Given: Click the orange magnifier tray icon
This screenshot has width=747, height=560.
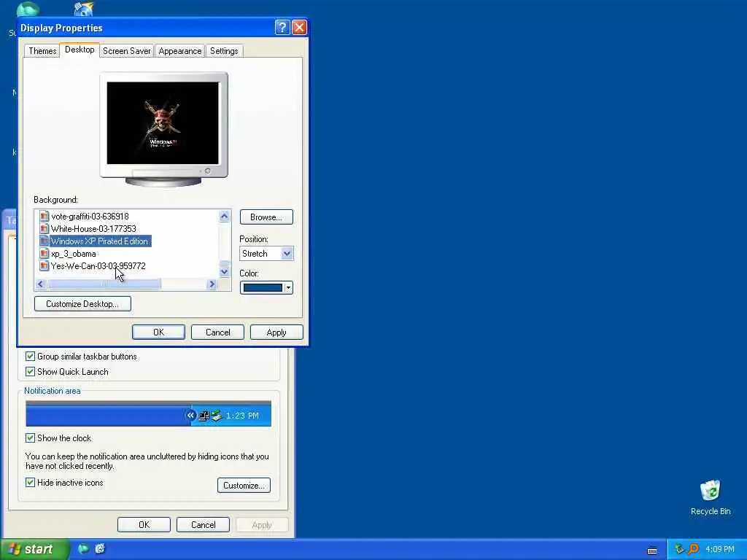Looking at the screenshot, I should pos(693,549).
